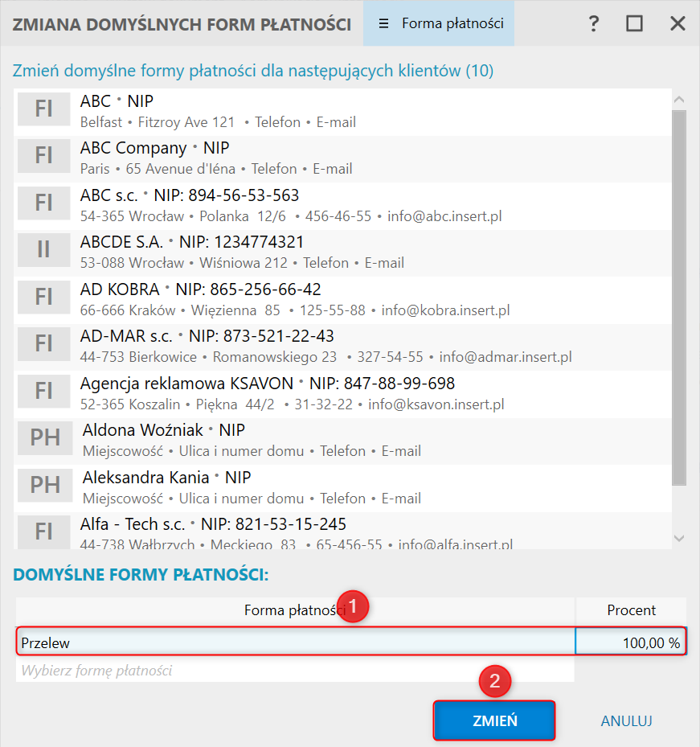700x747 pixels.
Task: Click the DOMYŚLNE FORMY PŁATNOŚCI heading
Action: pos(141,575)
